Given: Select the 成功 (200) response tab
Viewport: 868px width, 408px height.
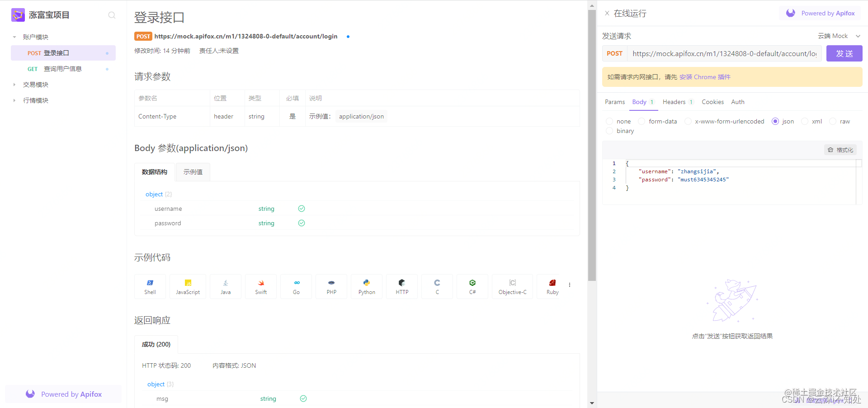Looking at the screenshot, I should [156, 344].
